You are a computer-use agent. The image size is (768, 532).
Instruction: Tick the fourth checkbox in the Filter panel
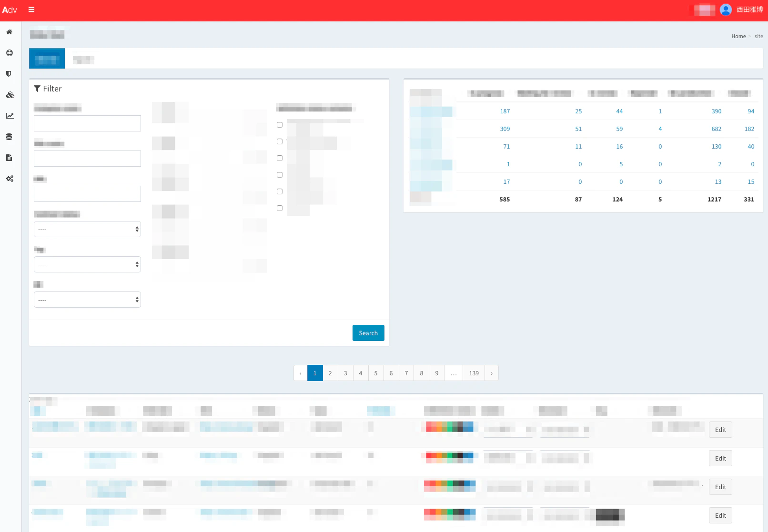pyautogui.click(x=280, y=175)
